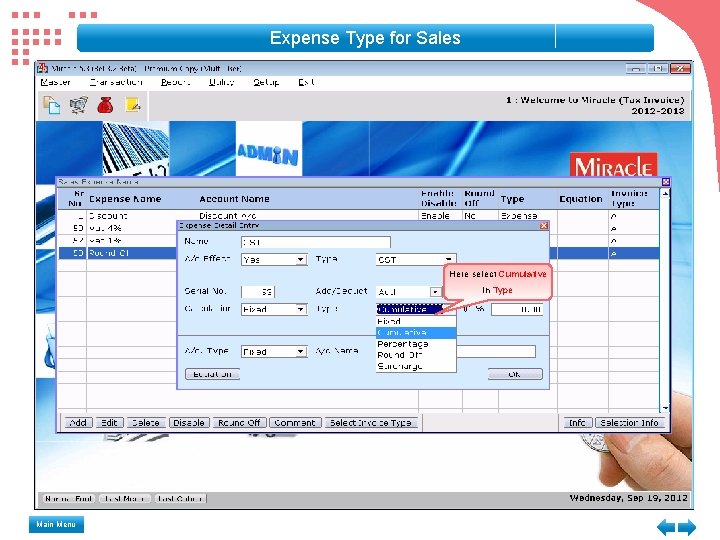Image resolution: width=720 pixels, height=540 pixels.
Task: Select Cumulative in the type dropdown list
Action: 416,332
